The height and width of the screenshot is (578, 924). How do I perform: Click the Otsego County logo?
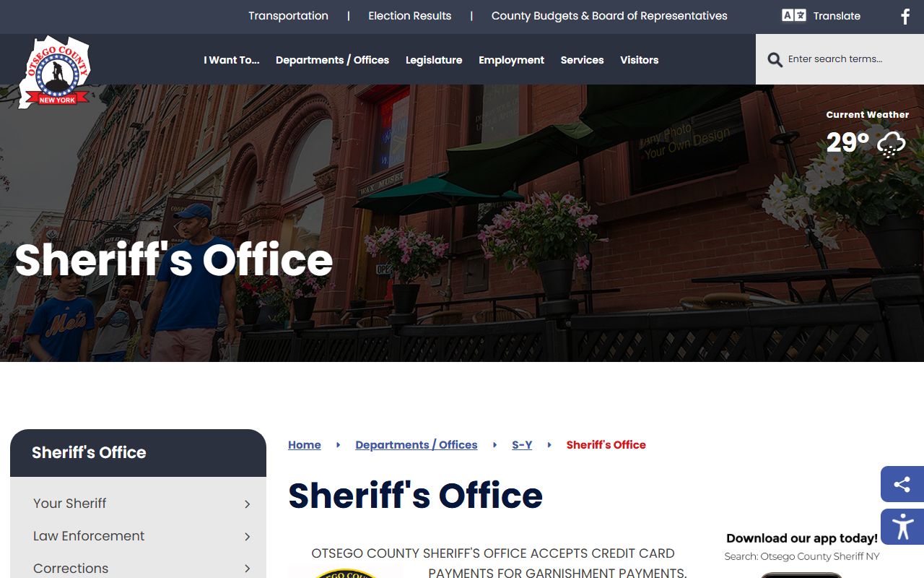coord(56,72)
